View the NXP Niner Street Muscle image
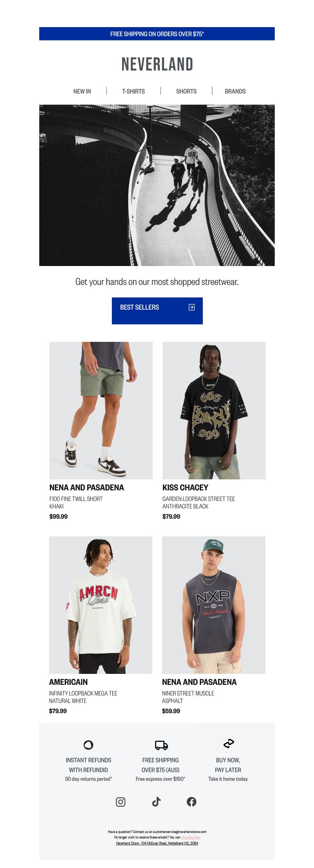The height and width of the screenshot is (868, 314). click(214, 605)
